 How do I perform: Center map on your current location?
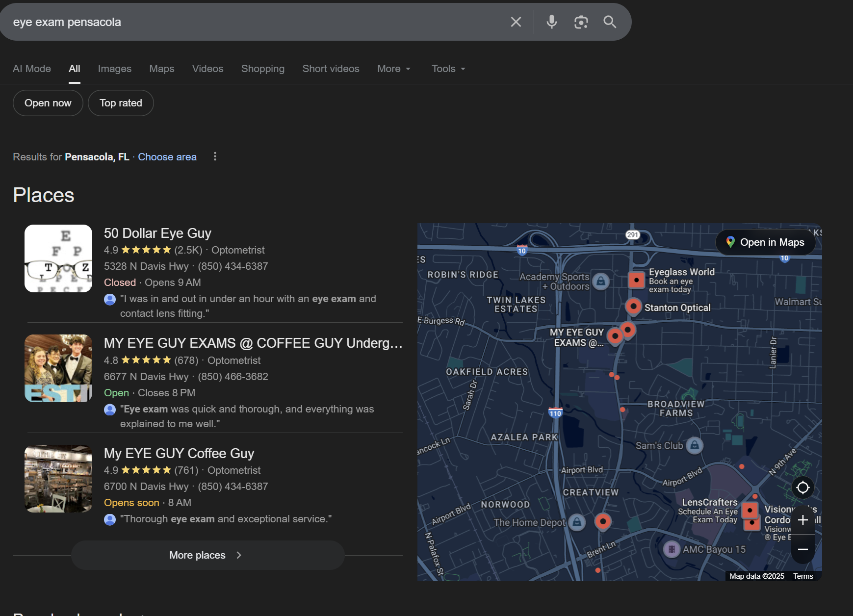[802, 488]
